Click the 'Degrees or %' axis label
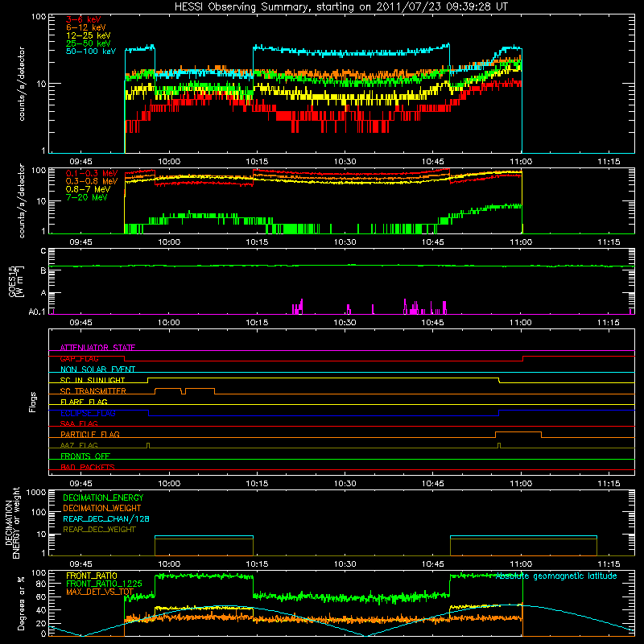Image resolution: width=644 pixels, height=644 pixels. [21, 603]
